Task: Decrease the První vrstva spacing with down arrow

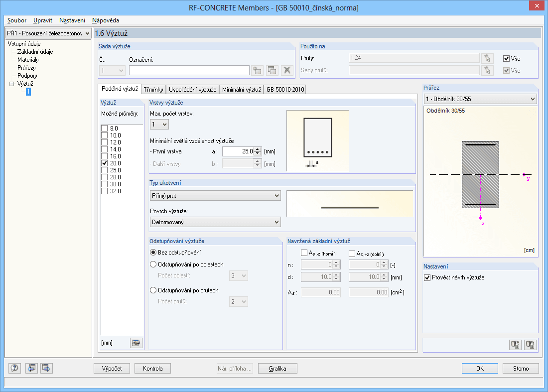Action: [258, 154]
